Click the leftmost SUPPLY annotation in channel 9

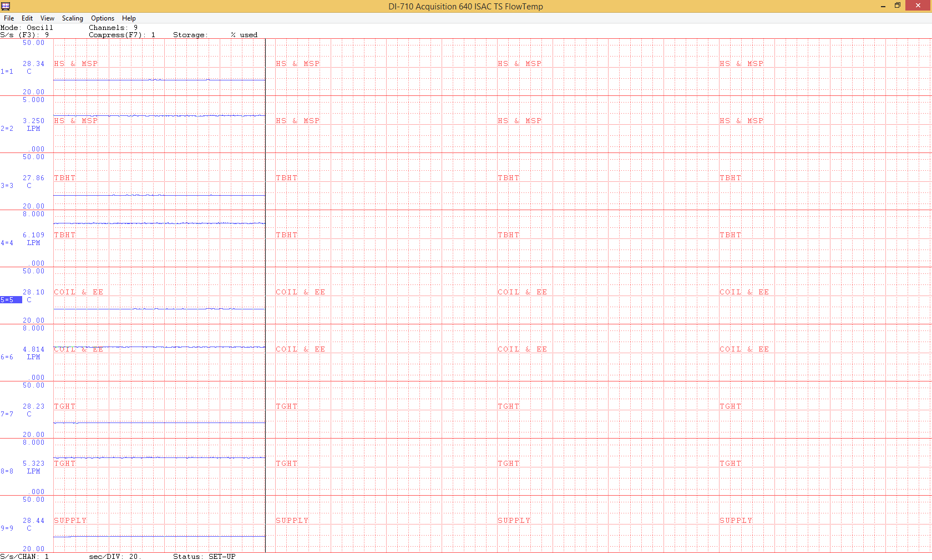(70, 521)
